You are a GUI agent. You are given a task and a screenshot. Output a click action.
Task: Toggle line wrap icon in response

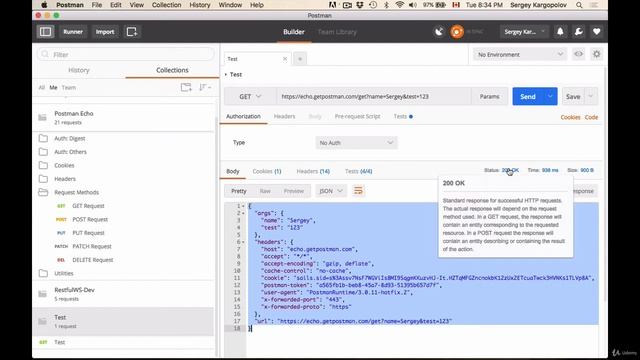point(358,191)
